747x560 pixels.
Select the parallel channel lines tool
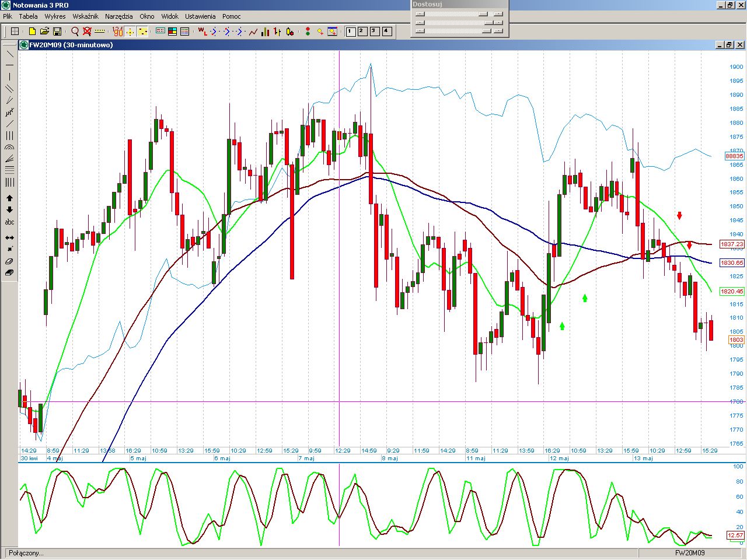[x=9, y=89]
